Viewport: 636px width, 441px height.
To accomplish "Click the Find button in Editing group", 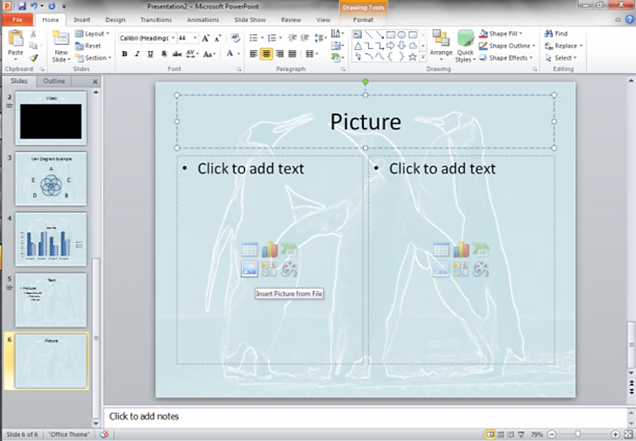I will click(x=557, y=33).
